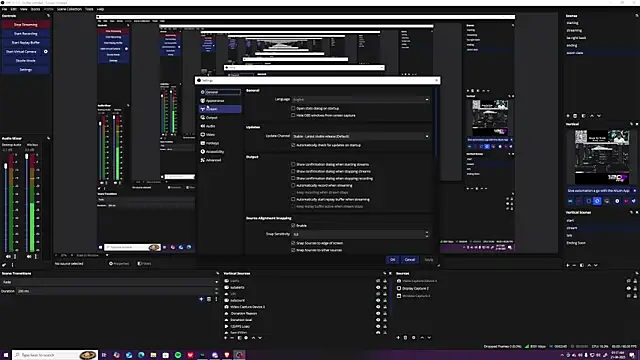
Task: Click Cancel in the Settings dialog
Action: pos(410,260)
